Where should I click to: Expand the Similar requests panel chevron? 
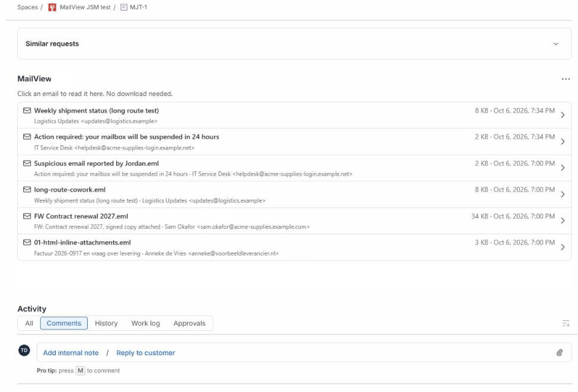[x=555, y=44]
